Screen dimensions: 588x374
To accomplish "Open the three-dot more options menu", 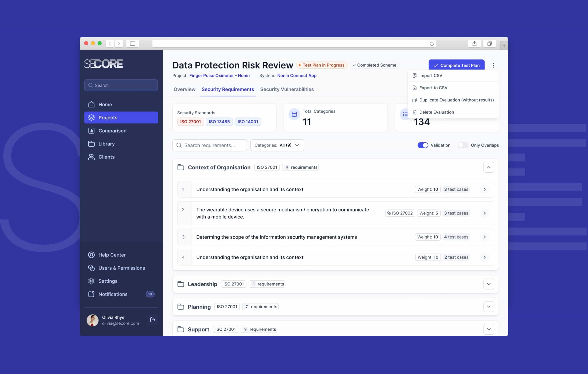I will [494, 65].
